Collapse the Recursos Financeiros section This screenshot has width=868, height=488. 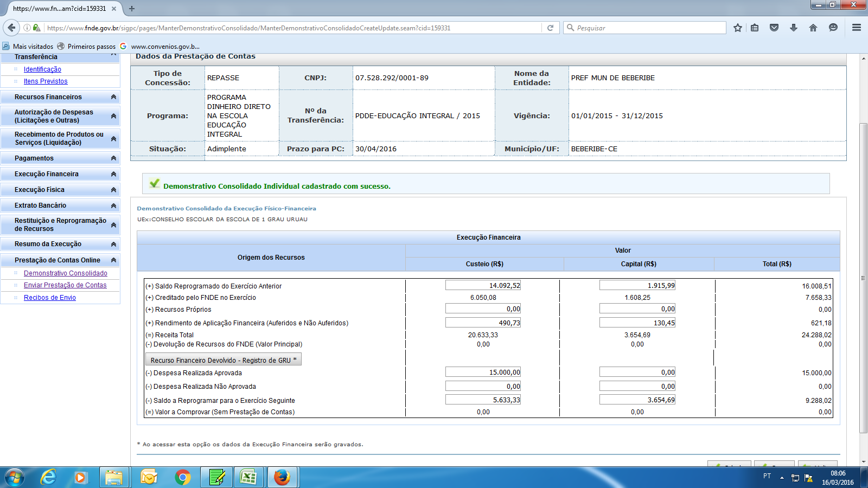(x=113, y=97)
